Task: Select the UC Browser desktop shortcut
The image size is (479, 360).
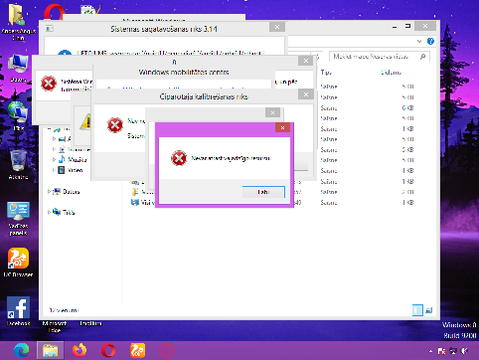Action: point(18,263)
